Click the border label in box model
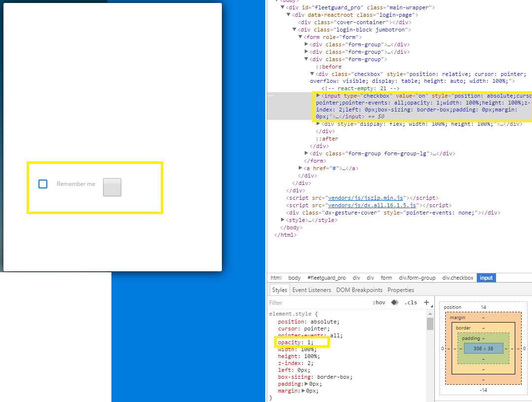The width and height of the screenshot is (532, 402). 463,328
